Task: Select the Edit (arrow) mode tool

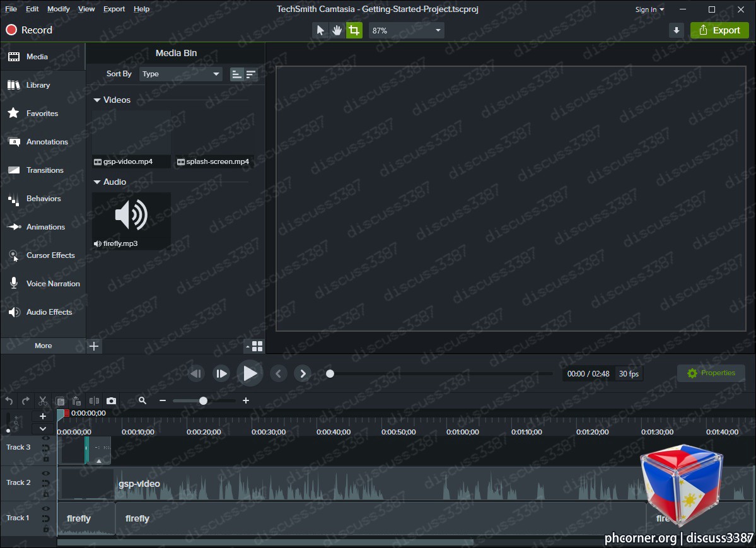Action: coord(320,30)
